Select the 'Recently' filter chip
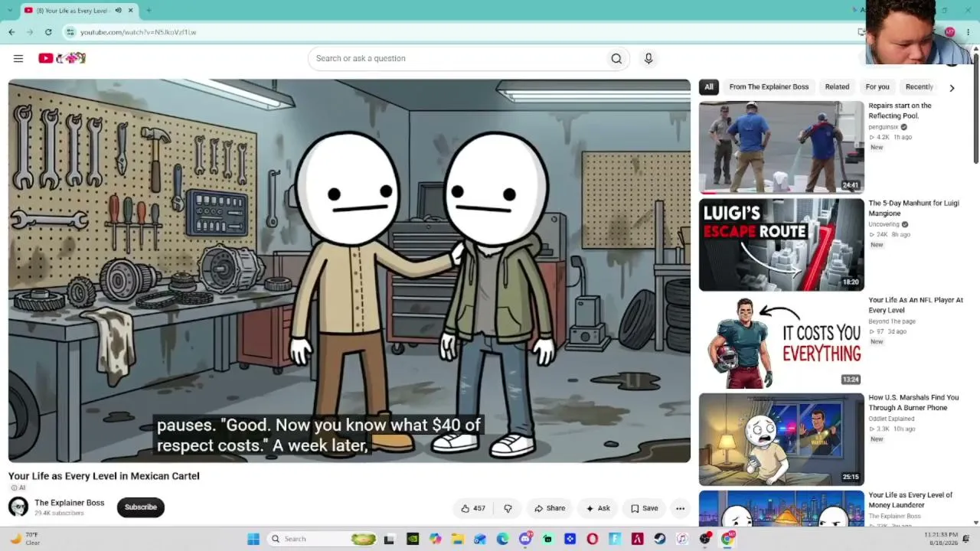The image size is (980, 551). (919, 87)
